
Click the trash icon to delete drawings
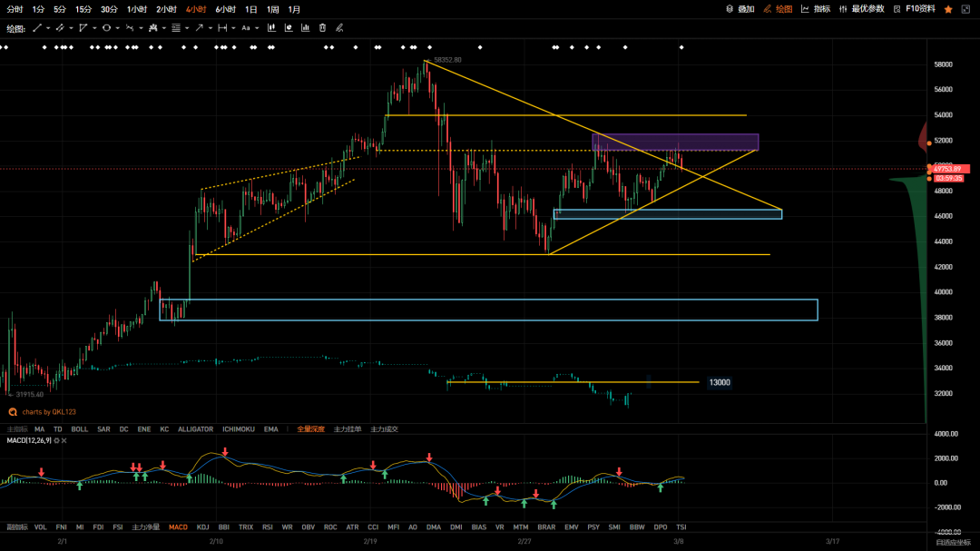pyautogui.click(x=322, y=28)
